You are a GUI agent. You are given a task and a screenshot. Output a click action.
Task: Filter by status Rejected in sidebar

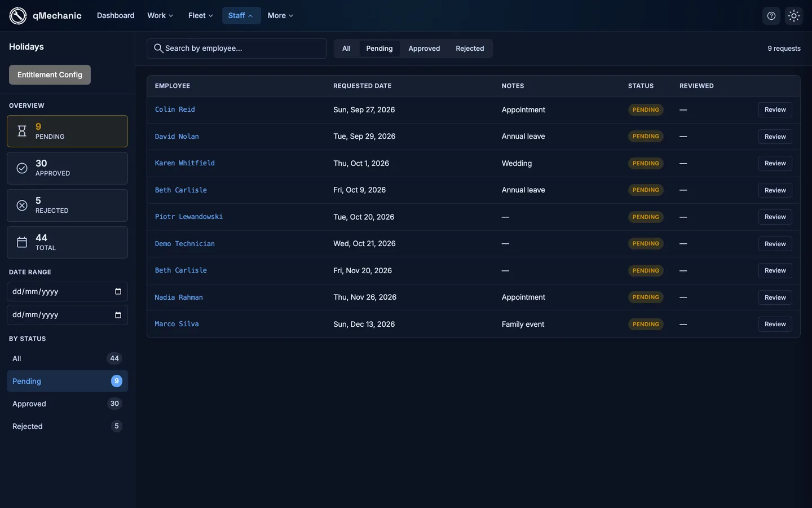(x=67, y=426)
